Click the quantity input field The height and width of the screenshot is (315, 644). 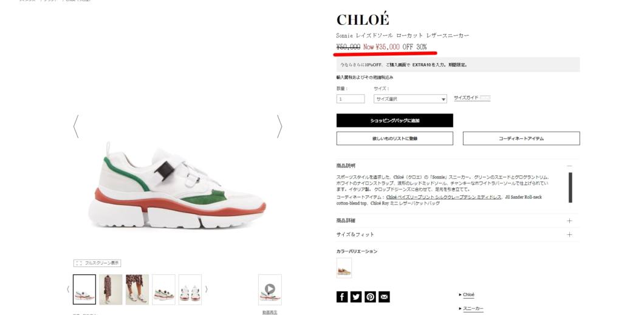point(351,99)
